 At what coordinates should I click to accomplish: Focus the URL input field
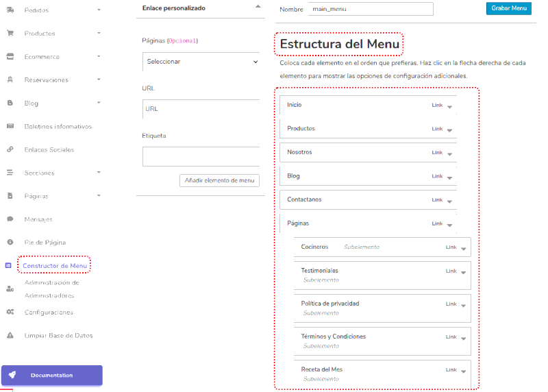coord(203,109)
